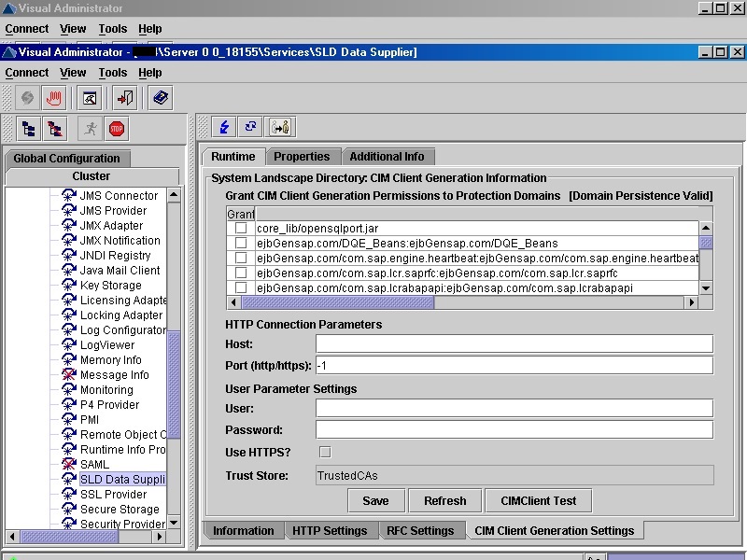The image size is (747, 560).
Task: Check grant box for com.sap.lcrabapapi row
Action: click(x=241, y=287)
